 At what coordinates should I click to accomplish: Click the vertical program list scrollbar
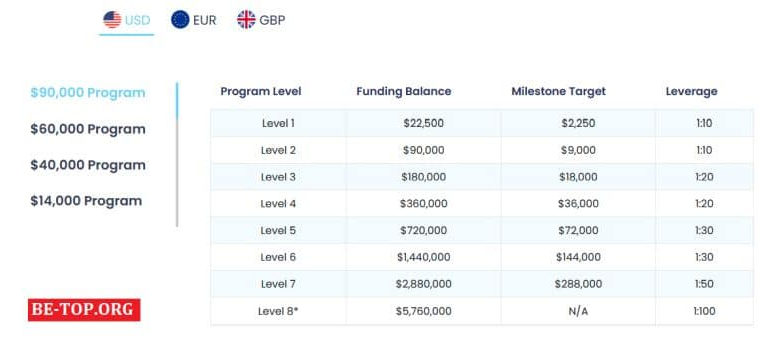tap(177, 154)
